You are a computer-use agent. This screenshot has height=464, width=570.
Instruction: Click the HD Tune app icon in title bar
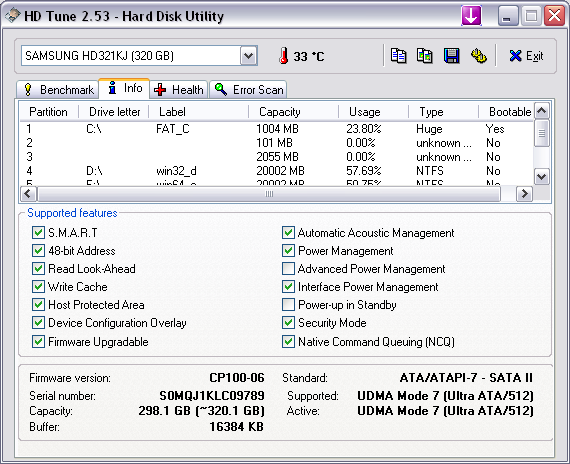13,16
